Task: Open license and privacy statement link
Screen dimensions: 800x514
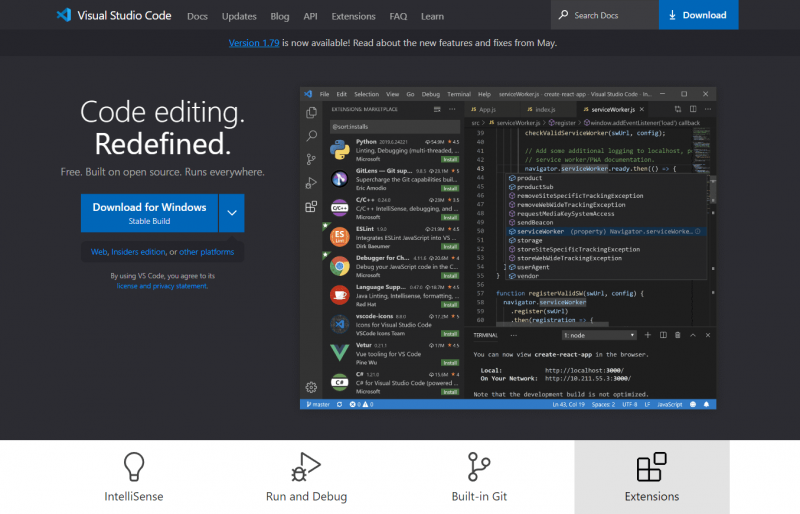Action: click(162, 286)
